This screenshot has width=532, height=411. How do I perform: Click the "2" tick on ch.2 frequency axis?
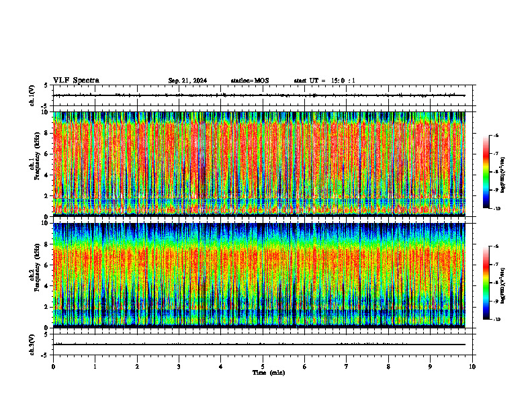click(x=46, y=307)
